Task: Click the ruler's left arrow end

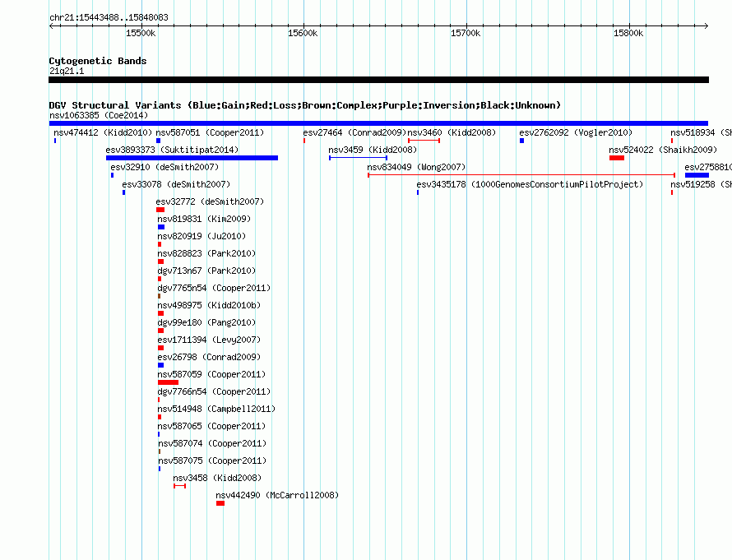Action: 51,26
